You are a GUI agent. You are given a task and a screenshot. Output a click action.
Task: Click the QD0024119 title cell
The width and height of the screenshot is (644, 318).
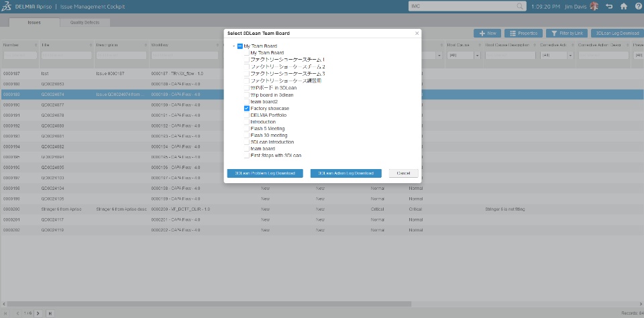click(52, 230)
